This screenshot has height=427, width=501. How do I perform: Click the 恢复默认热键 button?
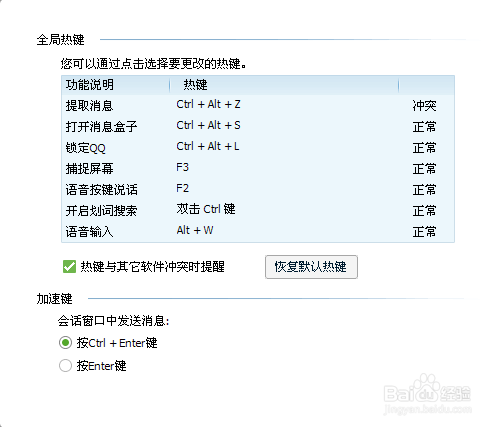311,267
